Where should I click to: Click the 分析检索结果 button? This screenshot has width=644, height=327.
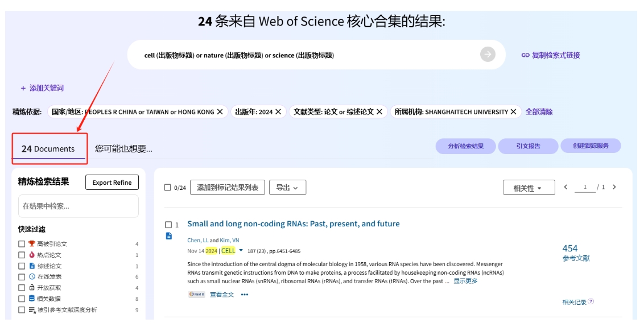(x=466, y=146)
